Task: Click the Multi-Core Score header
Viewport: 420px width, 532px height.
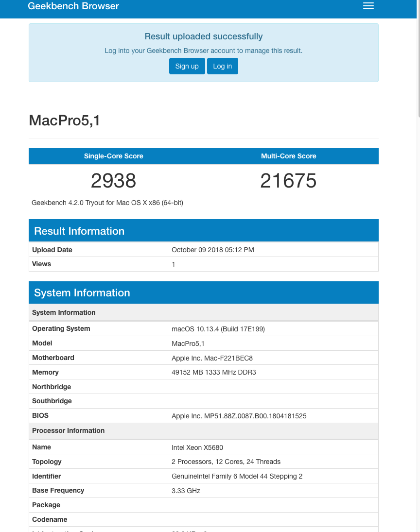Action: coord(288,156)
